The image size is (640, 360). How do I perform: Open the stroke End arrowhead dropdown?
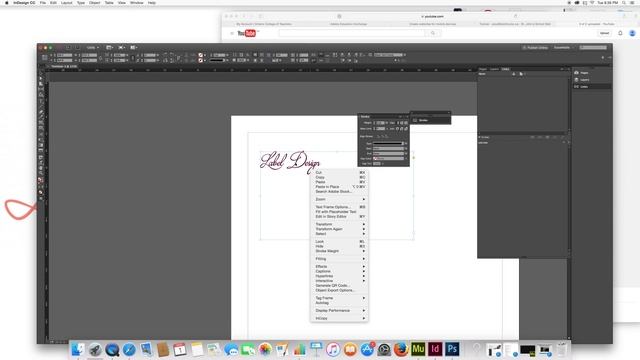[389, 153]
